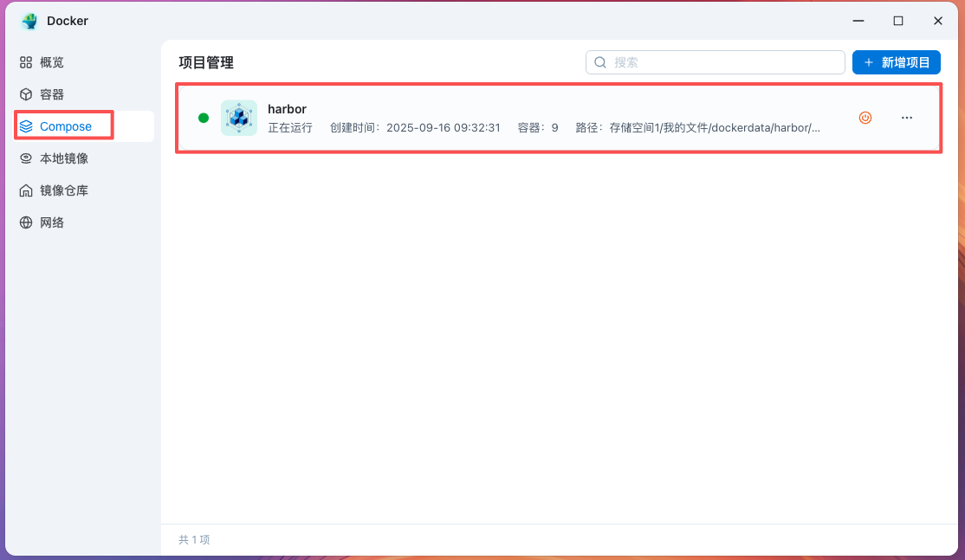Click the harbor project cube icon
This screenshot has width=965, height=560.
239,118
